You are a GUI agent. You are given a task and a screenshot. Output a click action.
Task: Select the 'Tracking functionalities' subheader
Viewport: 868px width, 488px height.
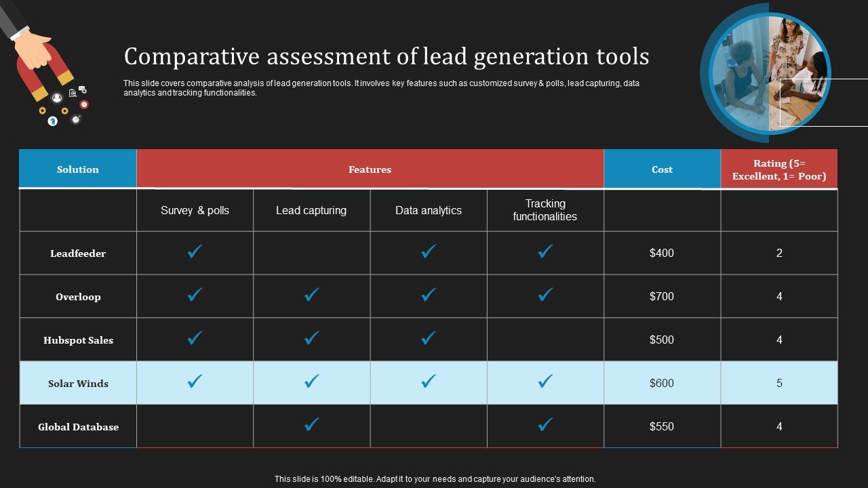click(x=545, y=210)
